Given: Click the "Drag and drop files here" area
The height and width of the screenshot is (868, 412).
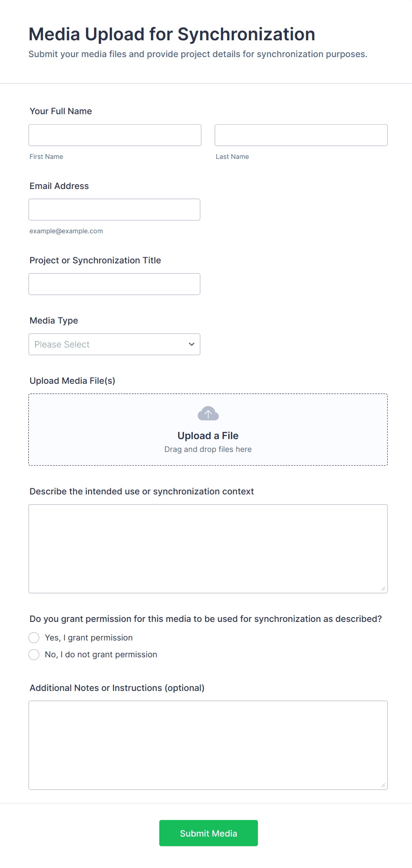Looking at the screenshot, I should pyautogui.click(x=208, y=449).
